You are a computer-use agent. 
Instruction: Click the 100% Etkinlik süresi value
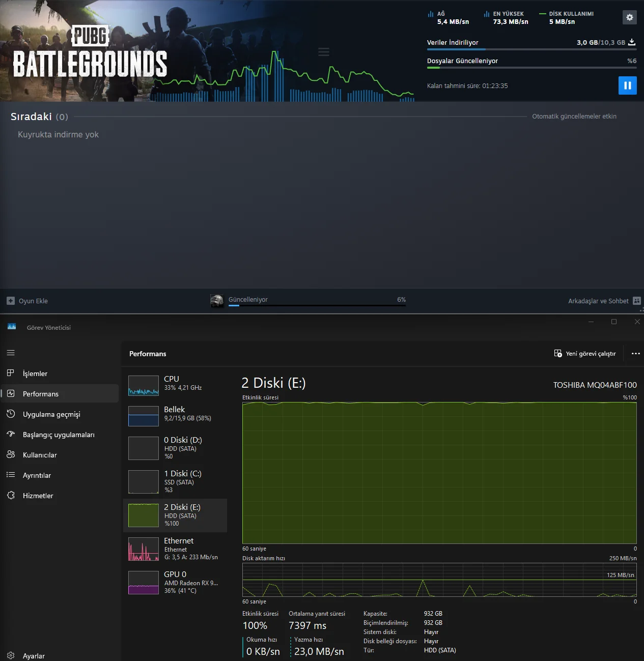coord(255,625)
